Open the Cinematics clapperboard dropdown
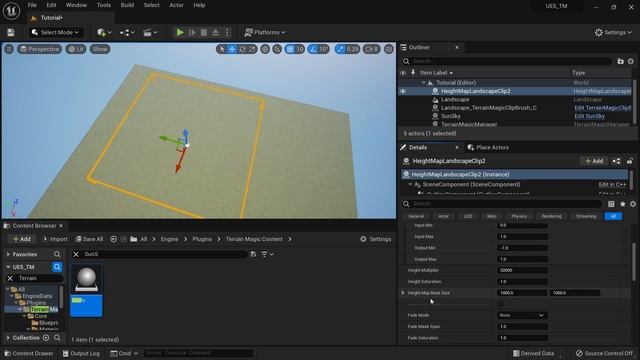640x360 pixels. tap(150, 32)
